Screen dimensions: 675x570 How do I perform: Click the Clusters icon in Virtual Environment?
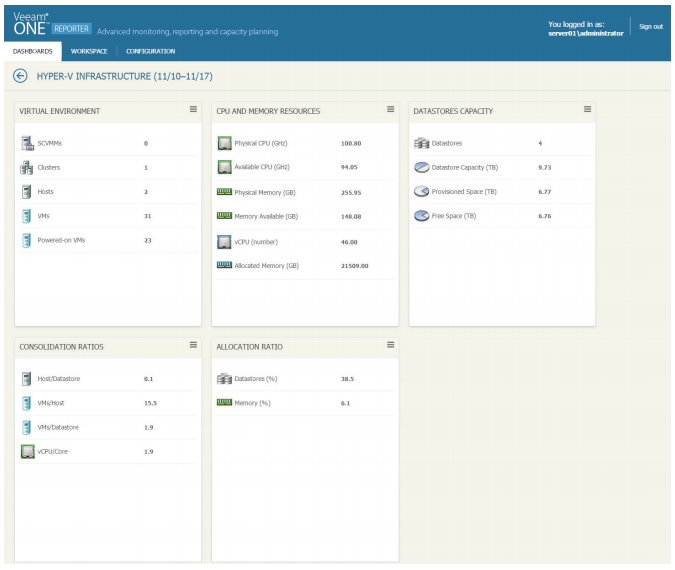coord(27,168)
